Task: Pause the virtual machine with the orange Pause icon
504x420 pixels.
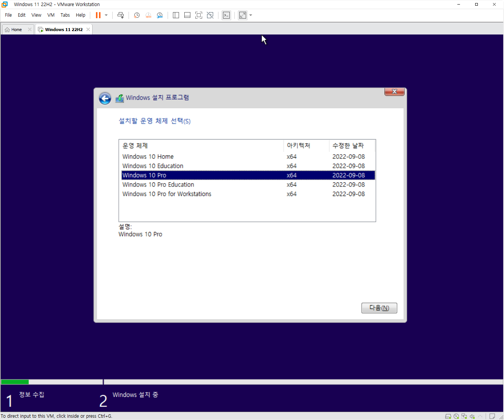Action: [98, 15]
